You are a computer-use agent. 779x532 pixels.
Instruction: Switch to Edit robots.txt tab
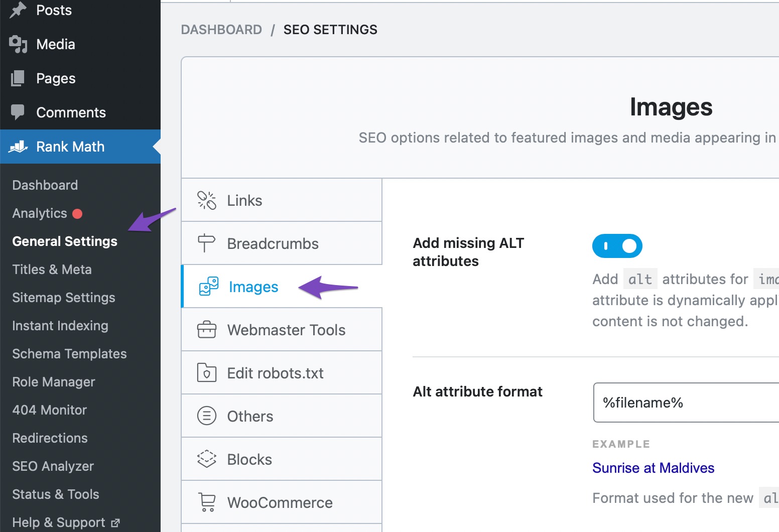pyautogui.click(x=282, y=373)
